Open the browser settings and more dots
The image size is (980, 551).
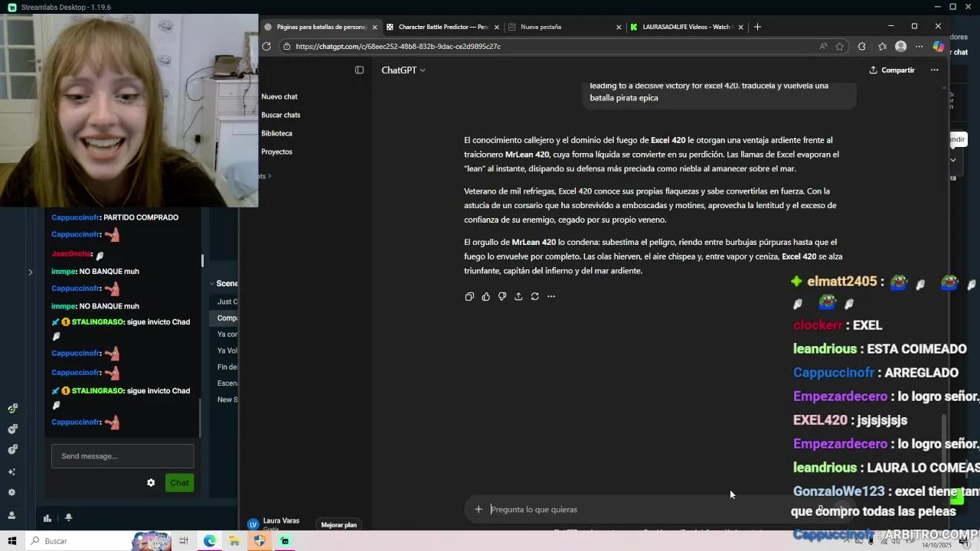click(920, 46)
